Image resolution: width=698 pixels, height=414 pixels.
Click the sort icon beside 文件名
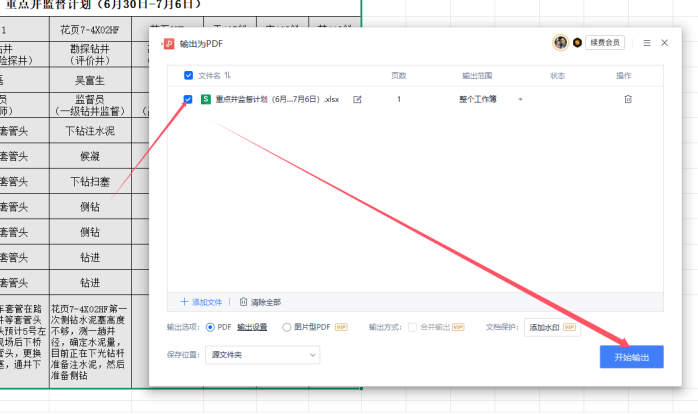pos(226,75)
